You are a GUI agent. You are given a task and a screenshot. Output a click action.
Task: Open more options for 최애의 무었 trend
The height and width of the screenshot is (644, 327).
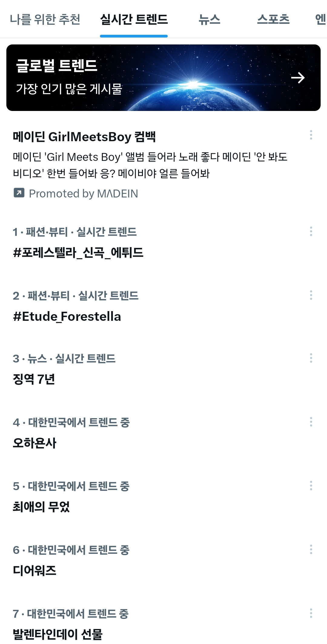pos(311,486)
